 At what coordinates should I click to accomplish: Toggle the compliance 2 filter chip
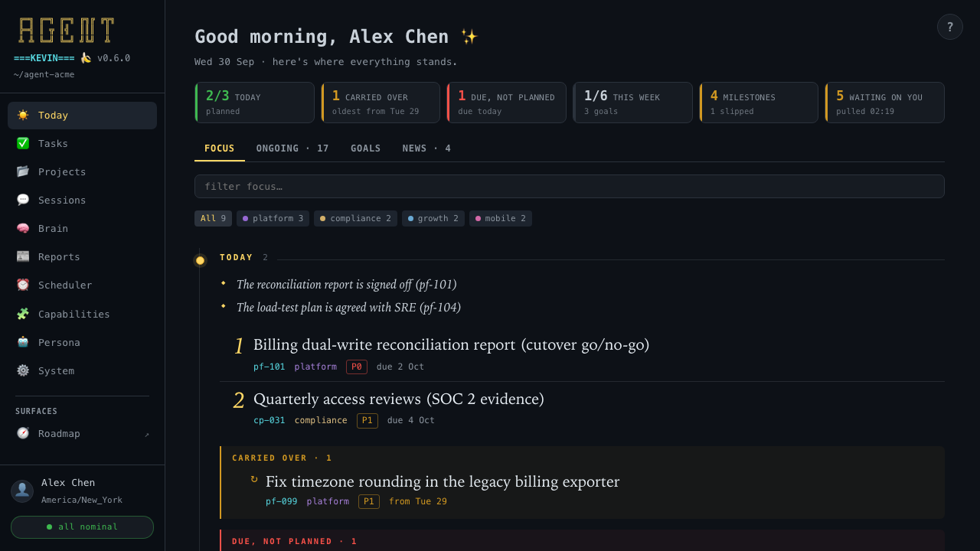click(x=355, y=218)
